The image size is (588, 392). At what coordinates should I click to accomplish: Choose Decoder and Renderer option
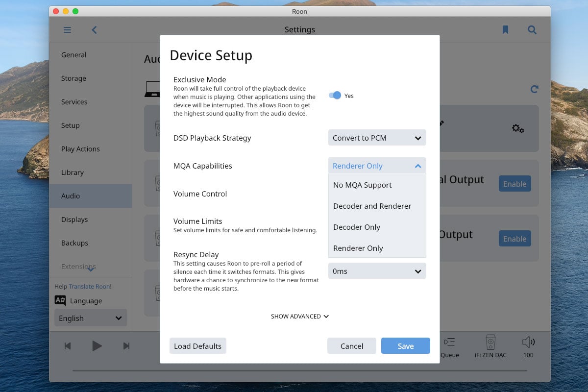click(x=377, y=206)
